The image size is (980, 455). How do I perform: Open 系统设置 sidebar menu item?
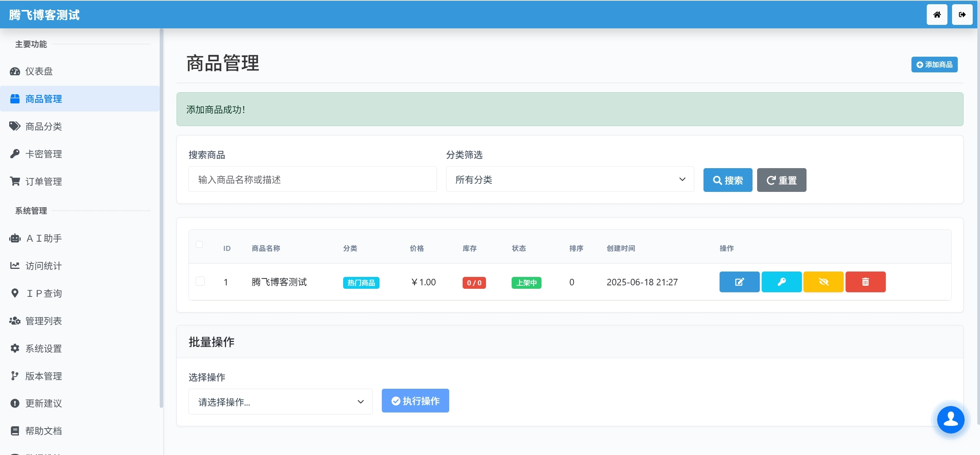pyautogui.click(x=80, y=349)
